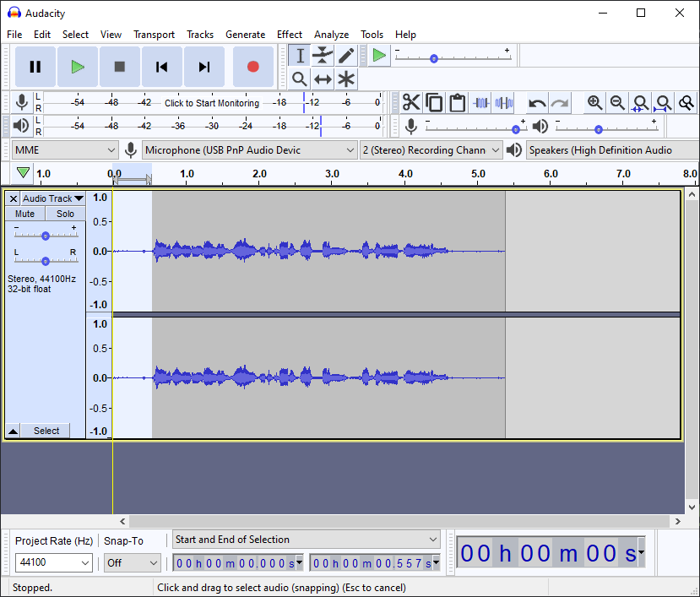Click Silence audio selection icon

click(503, 103)
